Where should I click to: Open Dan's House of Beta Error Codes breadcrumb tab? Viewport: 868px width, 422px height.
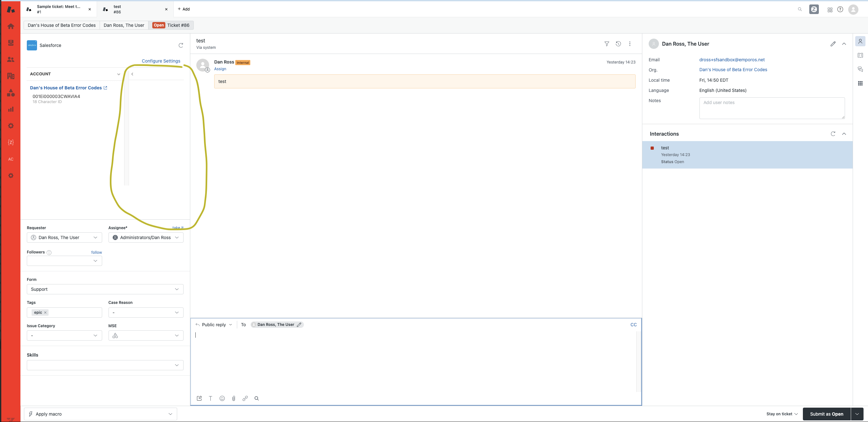tap(62, 25)
